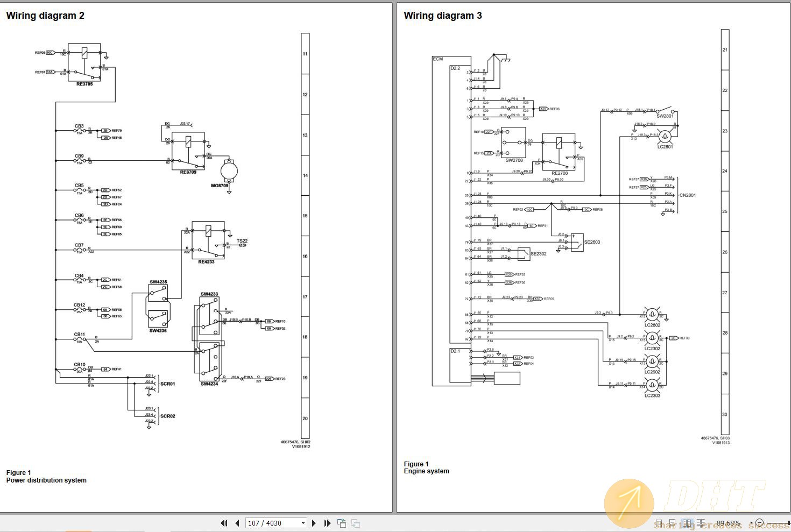The height and width of the screenshot is (532, 791).
Task: Click the SW2801 switch label
Action: point(665,116)
